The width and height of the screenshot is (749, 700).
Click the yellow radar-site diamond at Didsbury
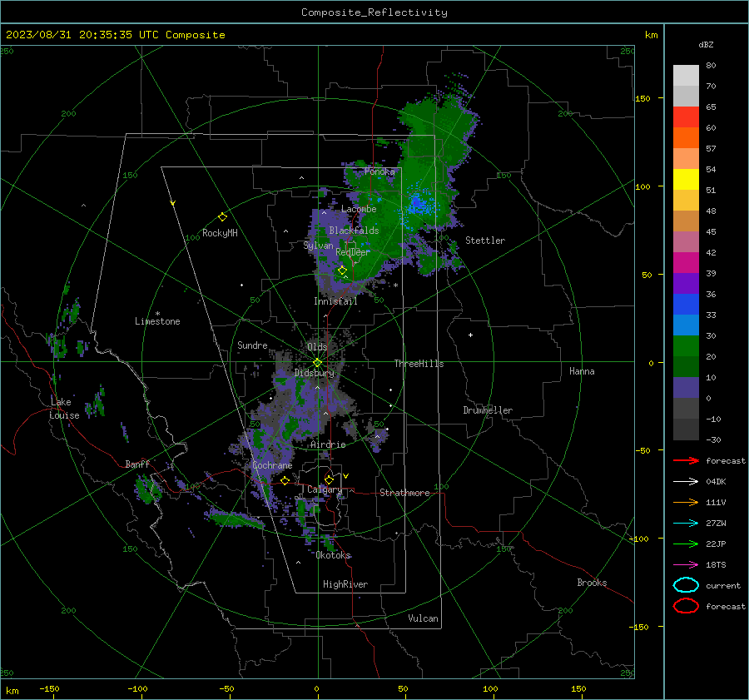317,363
